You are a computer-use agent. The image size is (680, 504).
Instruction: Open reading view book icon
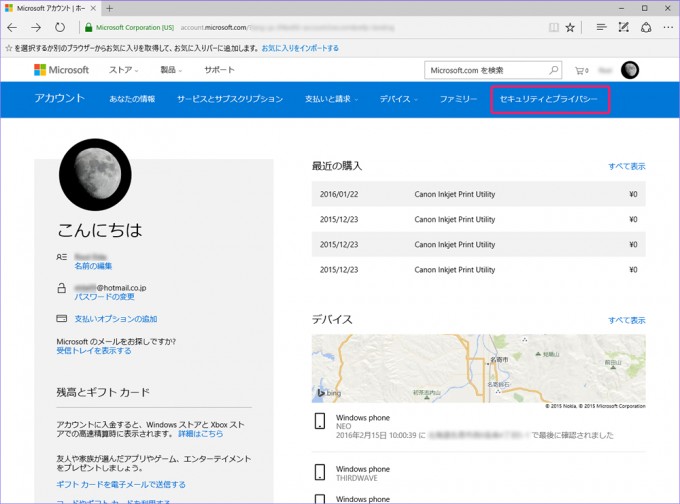click(x=554, y=27)
